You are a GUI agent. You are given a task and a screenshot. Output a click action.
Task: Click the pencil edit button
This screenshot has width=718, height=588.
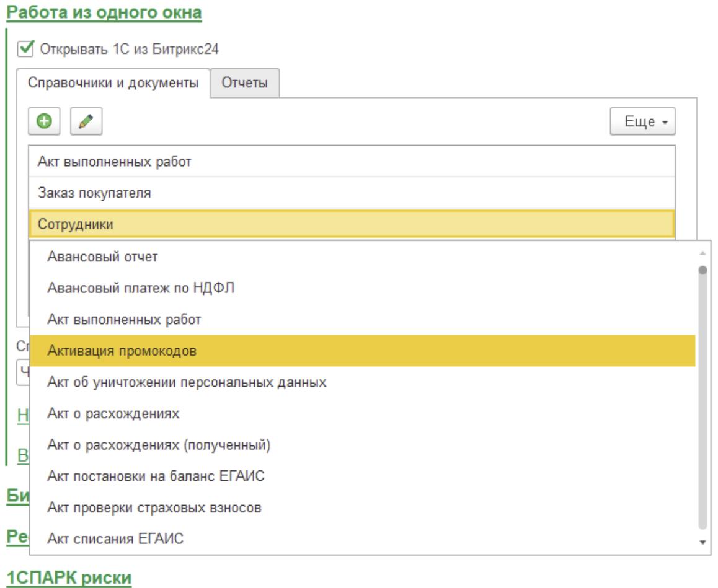pyautogui.click(x=86, y=121)
